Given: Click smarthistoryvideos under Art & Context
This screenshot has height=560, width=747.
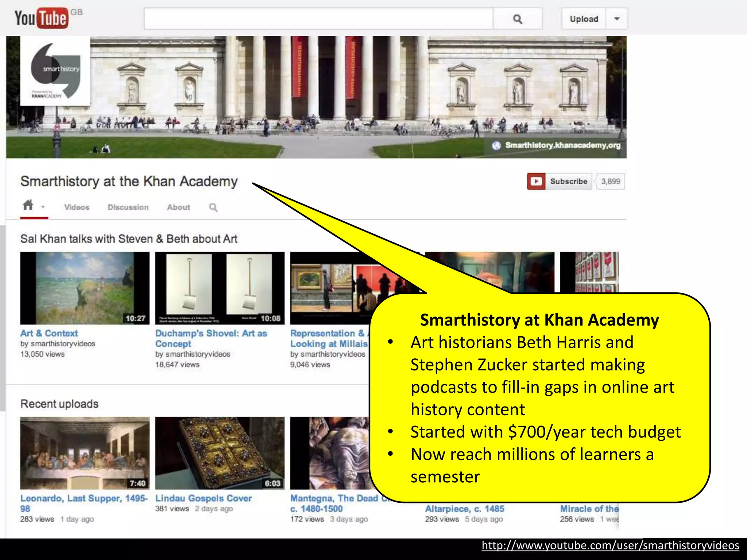Looking at the screenshot, I should coord(63,344).
